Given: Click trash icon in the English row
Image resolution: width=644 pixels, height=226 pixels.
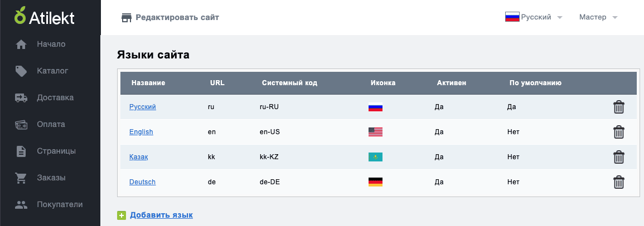Looking at the screenshot, I should pos(618,132).
